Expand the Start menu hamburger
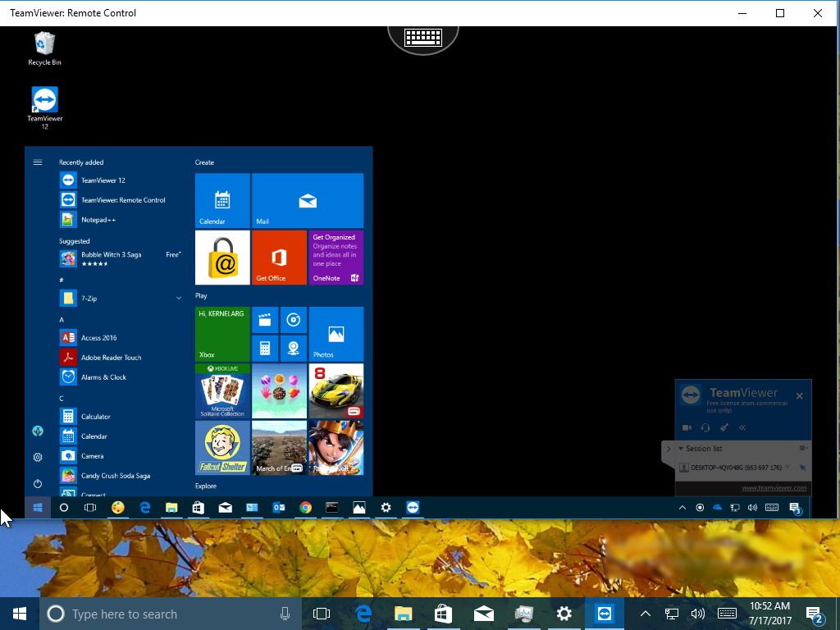This screenshot has height=630, width=840. pyautogui.click(x=38, y=162)
